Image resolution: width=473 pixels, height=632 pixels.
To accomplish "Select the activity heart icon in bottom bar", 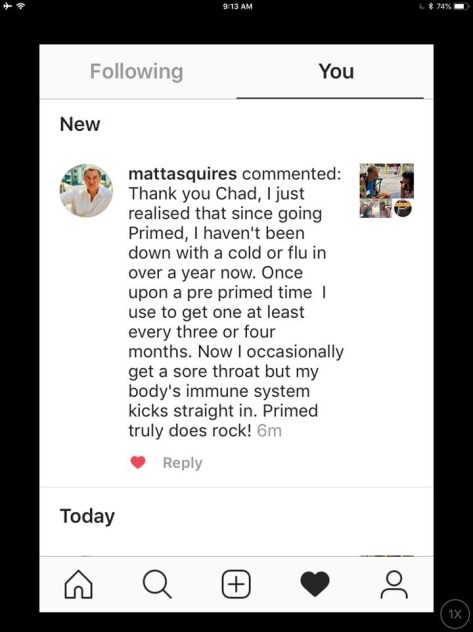I will 315,584.
